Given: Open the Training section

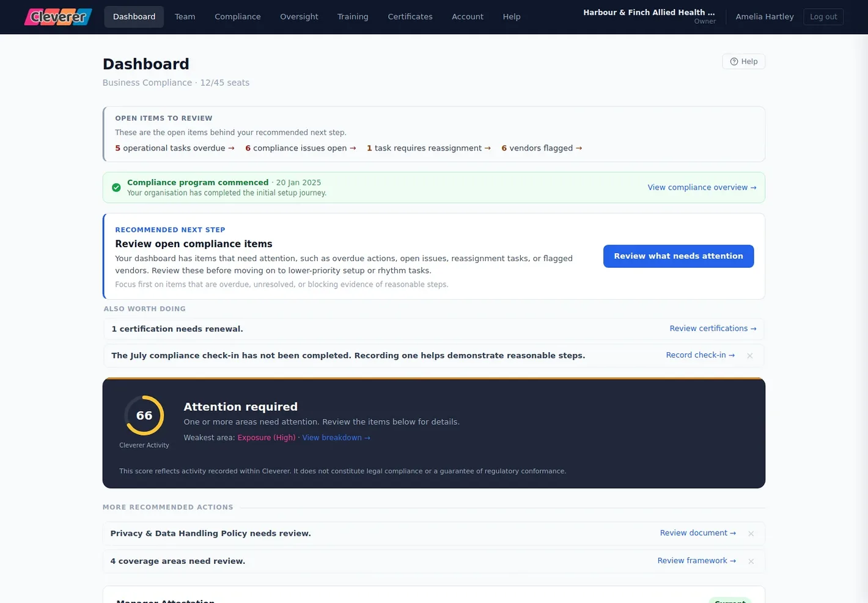Looking at the screenshot, I should point(353,17).
